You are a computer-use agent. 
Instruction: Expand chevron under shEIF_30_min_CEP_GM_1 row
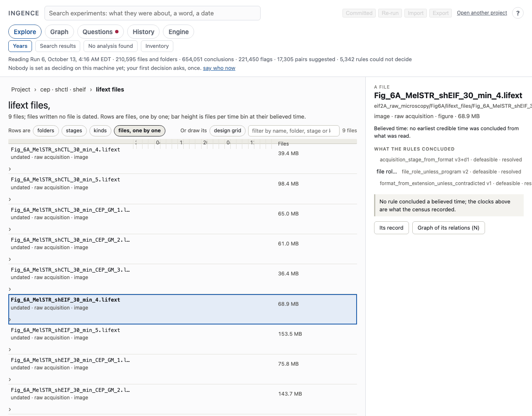click(x=10, y=379)
